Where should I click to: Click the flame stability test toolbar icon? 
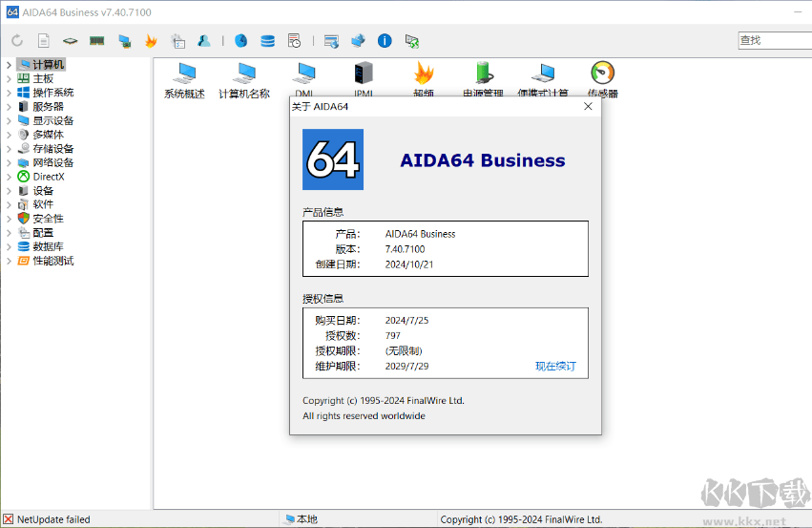[151, 41]
